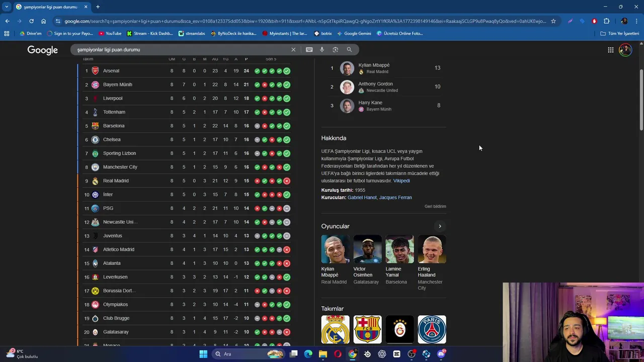Screen dimensions: 644x362
Task: Select the Erling Haaland player card
Action: (432, 262)
